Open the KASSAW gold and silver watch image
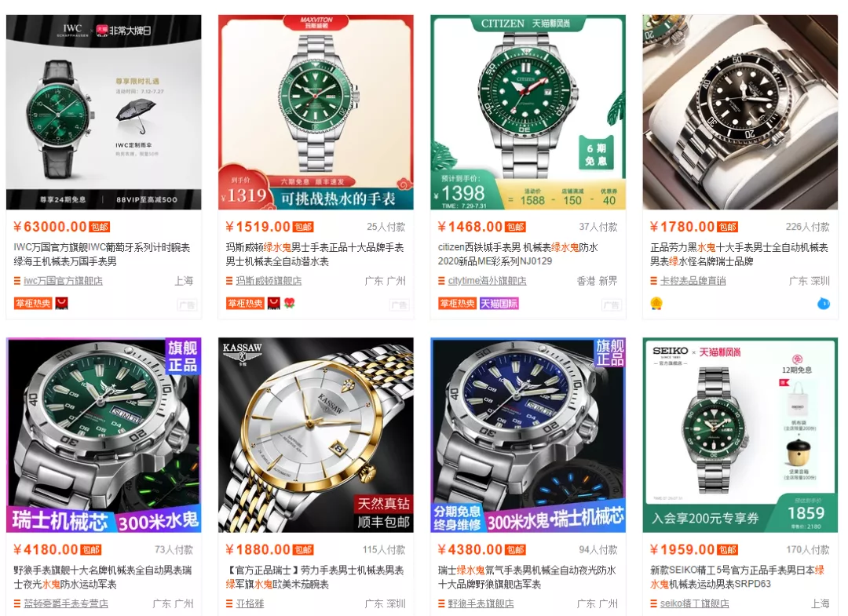The image size is (848, 616). [316, 435]
